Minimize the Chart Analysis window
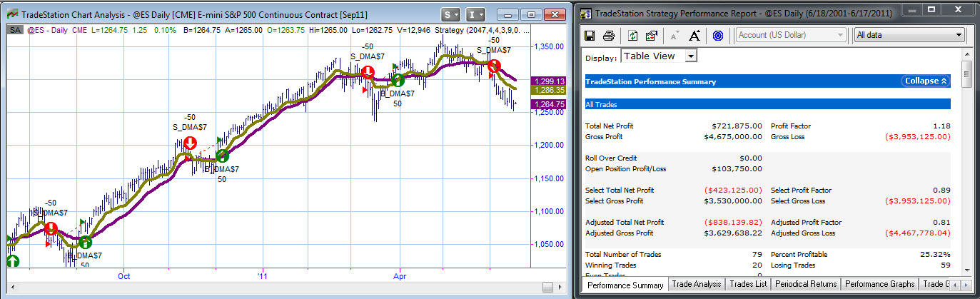The image size is (980, 299). [507, 14]
